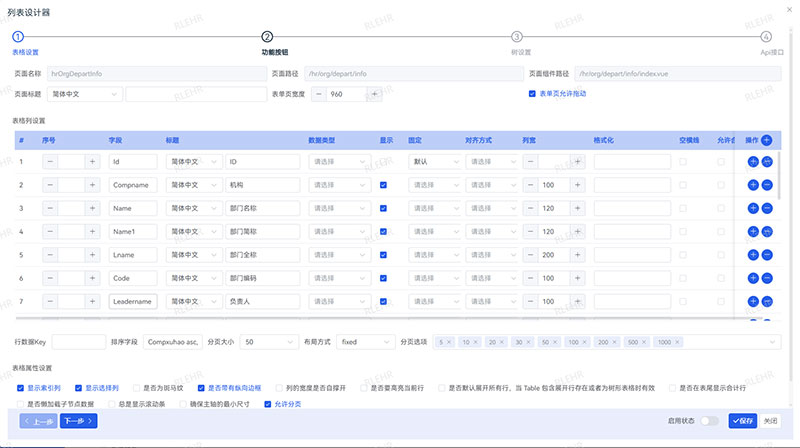This screenshot has height=448, width=800.
Task: Enable 空模糊 checkbox for Id row
Action: click(683, 162)
